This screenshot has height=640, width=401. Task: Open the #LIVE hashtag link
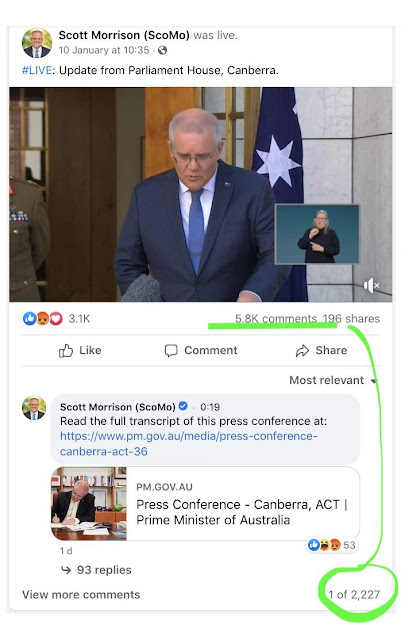[37, 70]
